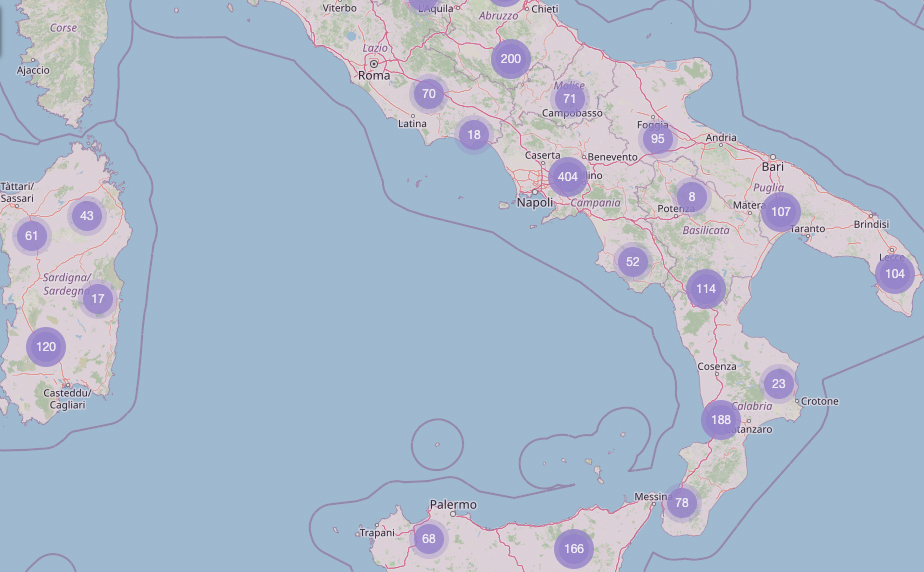Zoom into the 120 cluster above Cagliari

tap(46, 348)
